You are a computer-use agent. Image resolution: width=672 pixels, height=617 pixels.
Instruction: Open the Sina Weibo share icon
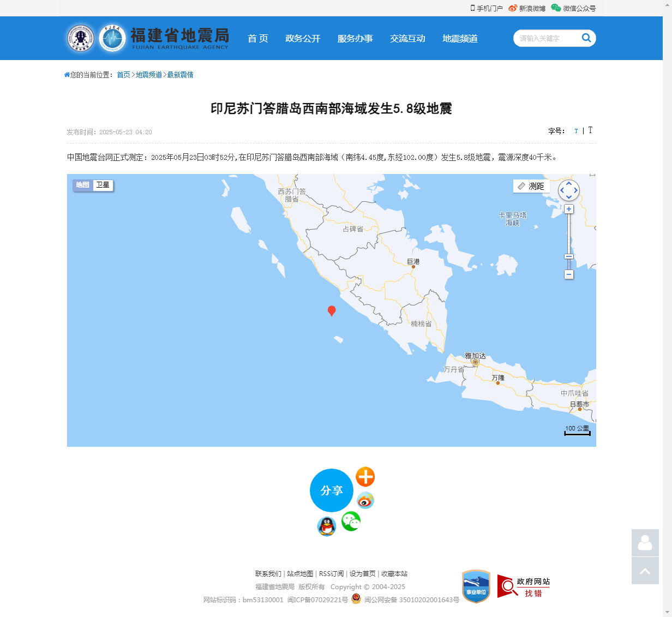point(365,500)
